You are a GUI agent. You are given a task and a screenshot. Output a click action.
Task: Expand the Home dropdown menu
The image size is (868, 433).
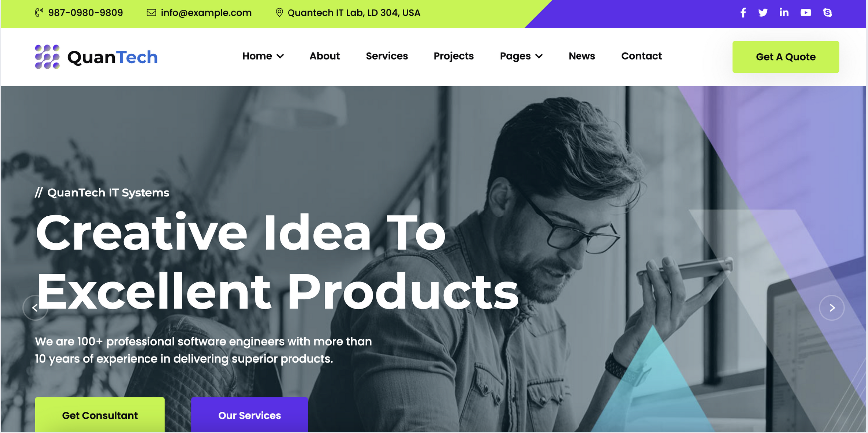263,56
